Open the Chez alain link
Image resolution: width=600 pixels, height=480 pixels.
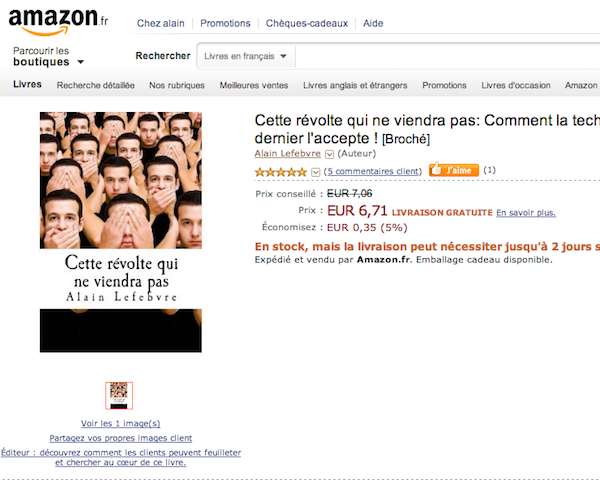coord(161,23)
